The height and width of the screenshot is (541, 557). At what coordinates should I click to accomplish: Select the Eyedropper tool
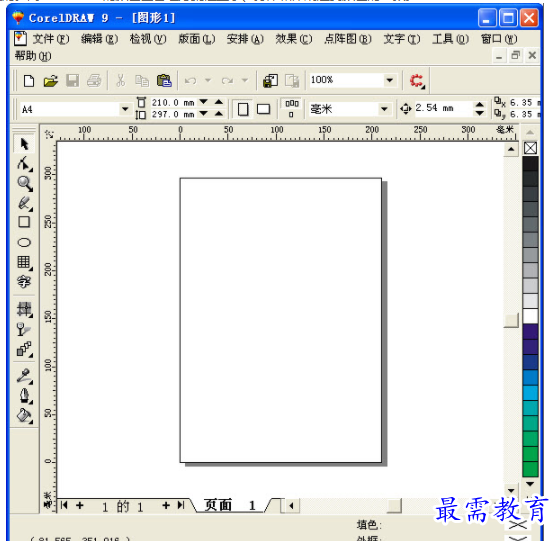pos(24,376)
